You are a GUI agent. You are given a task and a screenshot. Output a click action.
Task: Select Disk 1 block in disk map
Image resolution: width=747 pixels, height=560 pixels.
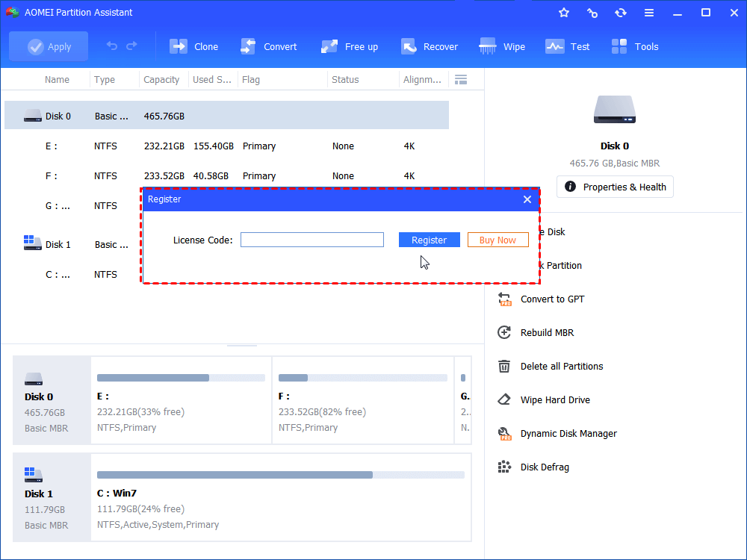coord(52,497)
